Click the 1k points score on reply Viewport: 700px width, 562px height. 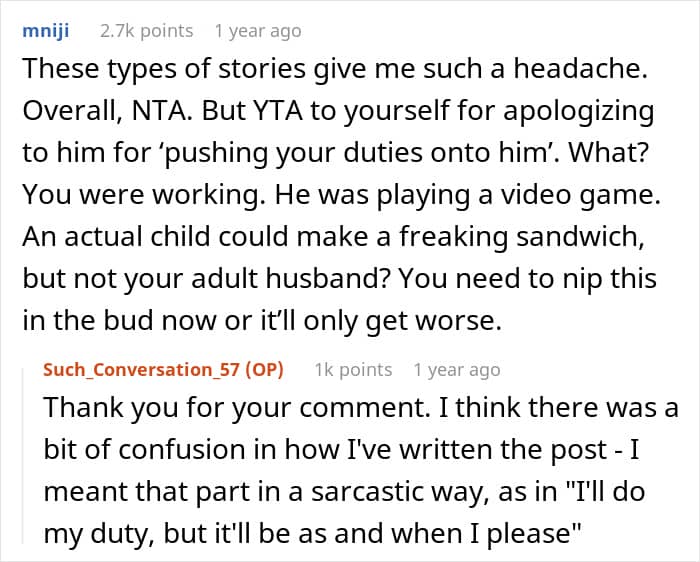(x=353, y=370)
